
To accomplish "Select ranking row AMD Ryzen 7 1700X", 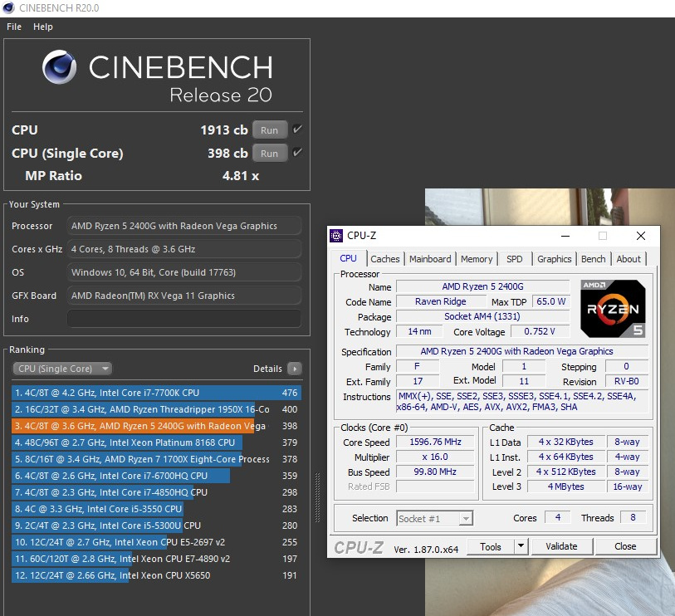I will click(x=156, y=459).
